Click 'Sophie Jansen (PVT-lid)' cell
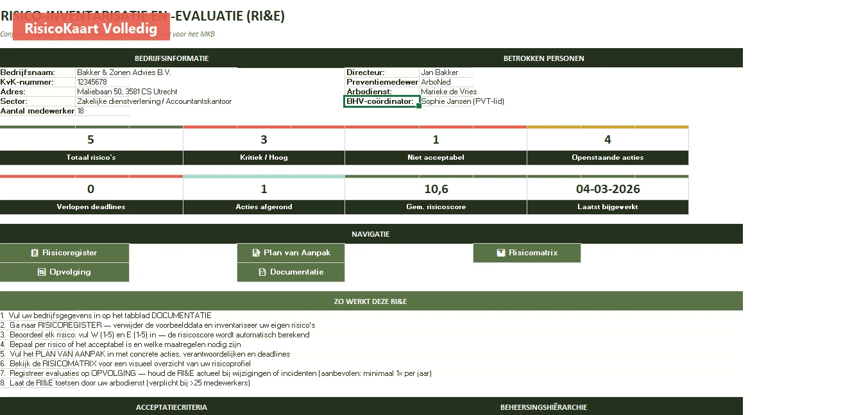 [463, 101]
